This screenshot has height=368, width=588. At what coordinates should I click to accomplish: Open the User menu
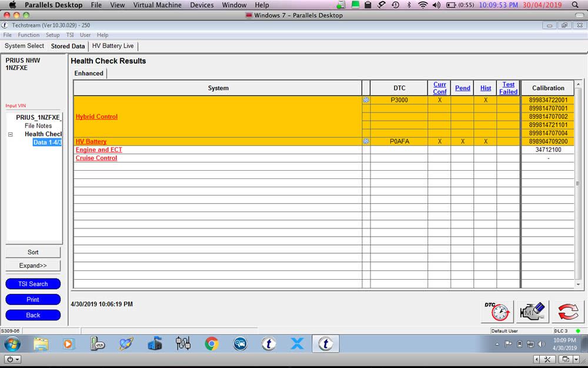coord(85,35)
